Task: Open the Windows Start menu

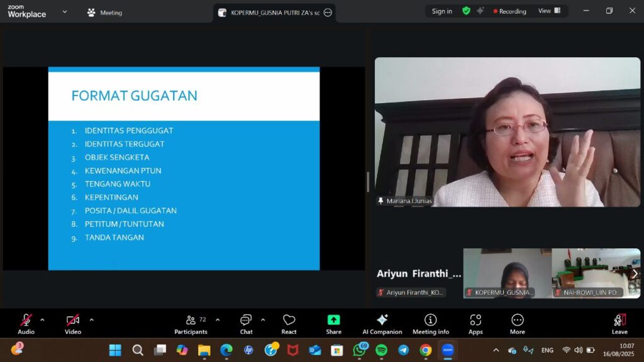Action: point(115,350)
